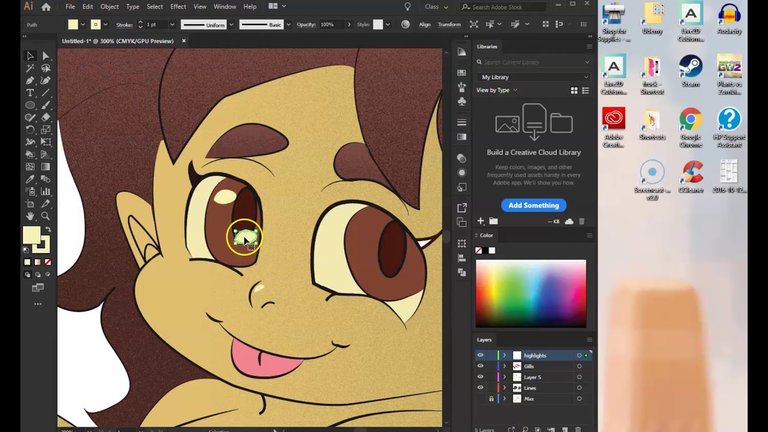Viewport: 768px width, 432px height.
Task: Open the Effect menu
Action: [178, 6]
